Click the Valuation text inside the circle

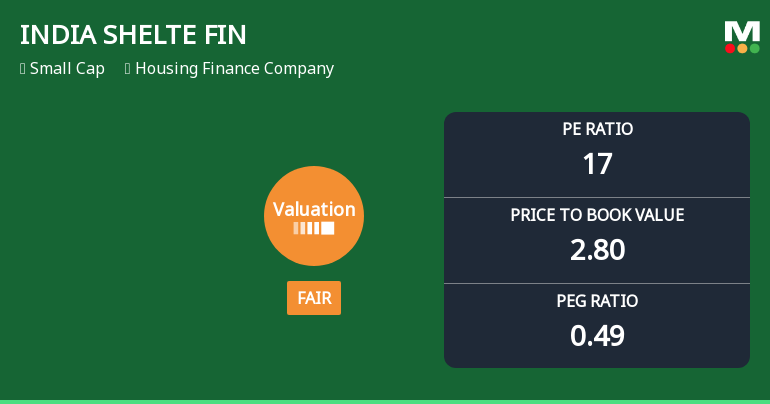314,209
